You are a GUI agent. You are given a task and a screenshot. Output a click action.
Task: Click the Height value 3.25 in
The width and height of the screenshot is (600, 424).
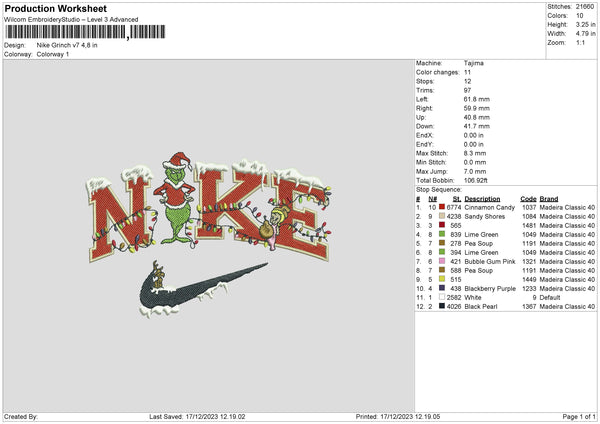(x=585, y=24)
